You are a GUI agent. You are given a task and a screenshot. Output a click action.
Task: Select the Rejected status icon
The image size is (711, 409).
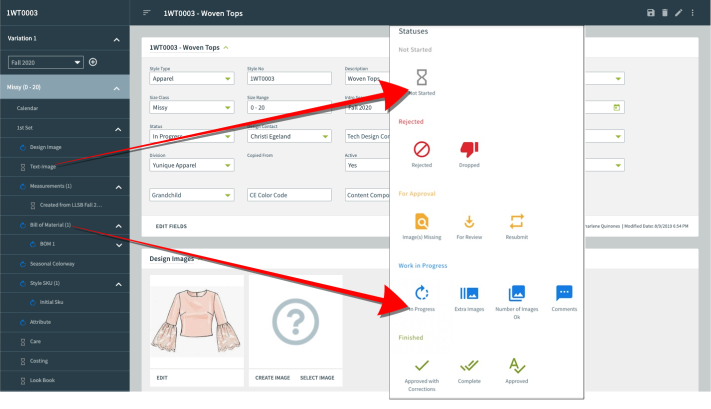(422, 150)
